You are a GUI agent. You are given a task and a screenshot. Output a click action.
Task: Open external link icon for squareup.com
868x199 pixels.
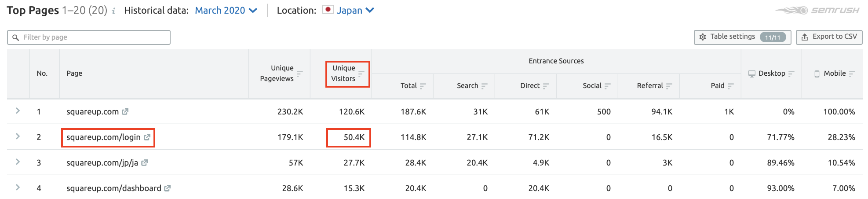pos(125,112)
